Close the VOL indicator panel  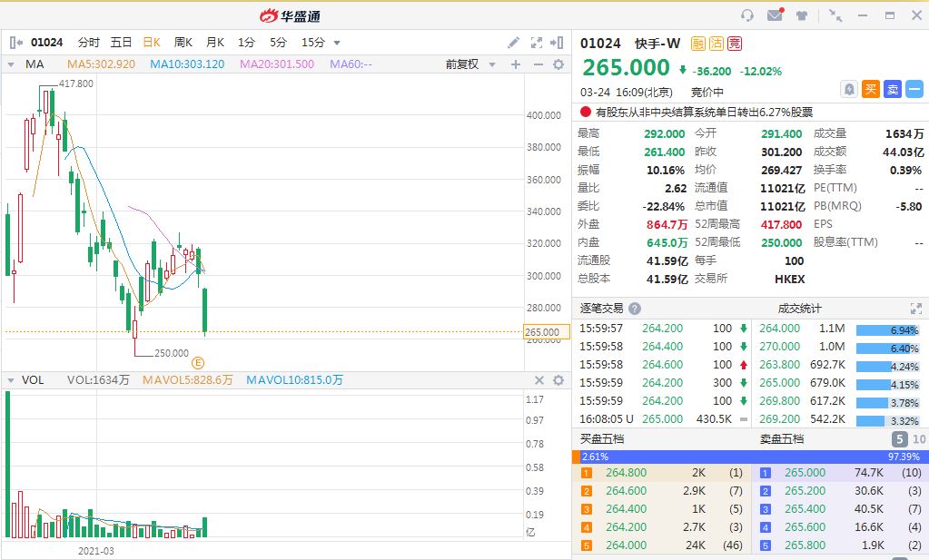tap(539, 380)
